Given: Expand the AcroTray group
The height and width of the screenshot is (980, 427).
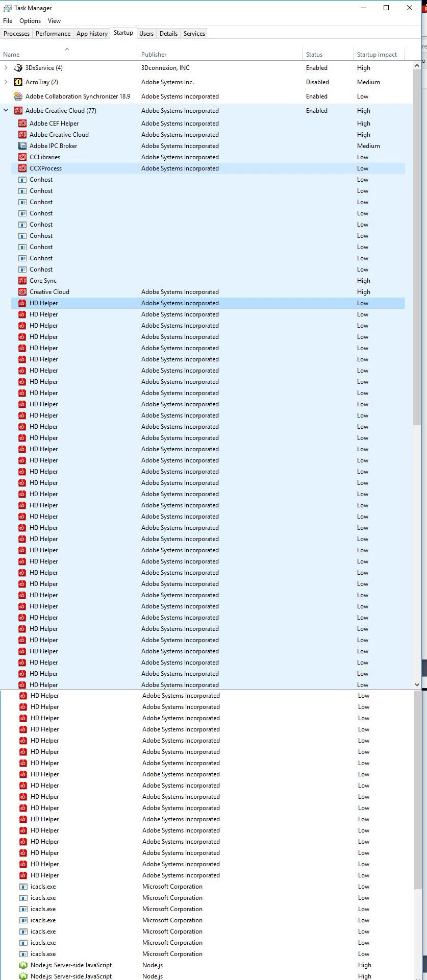Looking at the screenshot, I should point(6,82).
